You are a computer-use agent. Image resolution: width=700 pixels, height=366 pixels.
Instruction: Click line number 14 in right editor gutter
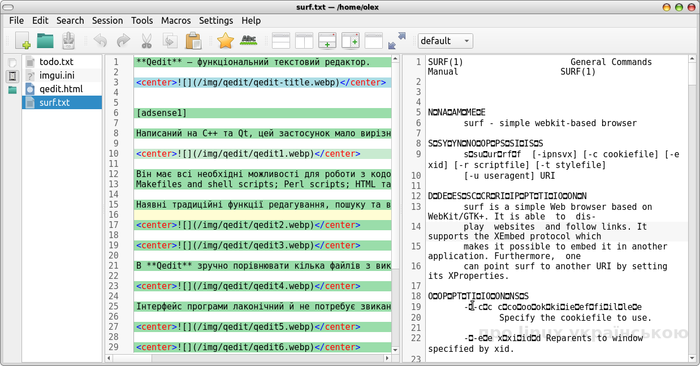(x=416, y=226)
